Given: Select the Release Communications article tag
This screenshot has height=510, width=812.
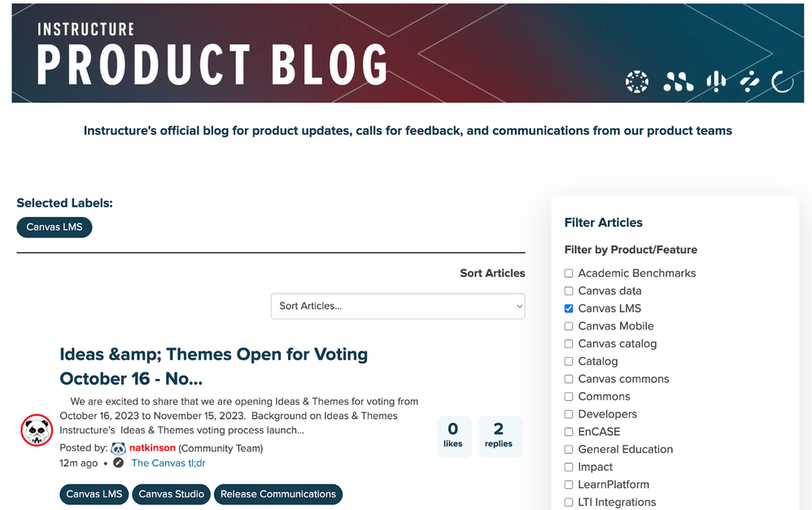Looking at the screenshot, I should click(x=278, y=494).
